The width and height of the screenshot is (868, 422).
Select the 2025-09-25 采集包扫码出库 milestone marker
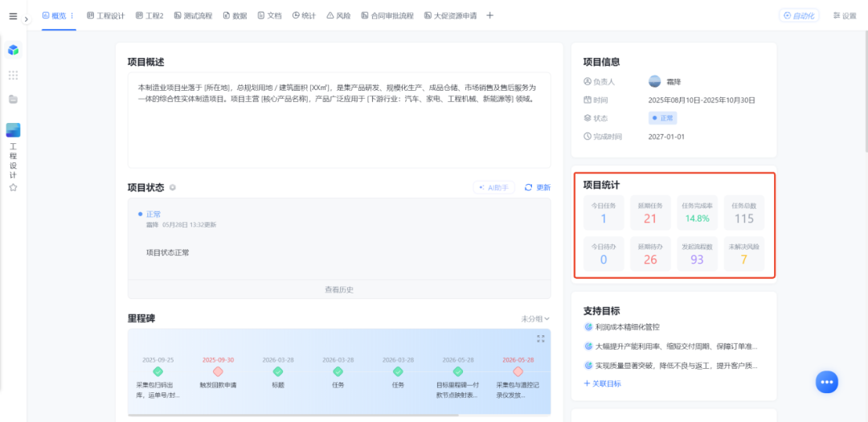158,371
